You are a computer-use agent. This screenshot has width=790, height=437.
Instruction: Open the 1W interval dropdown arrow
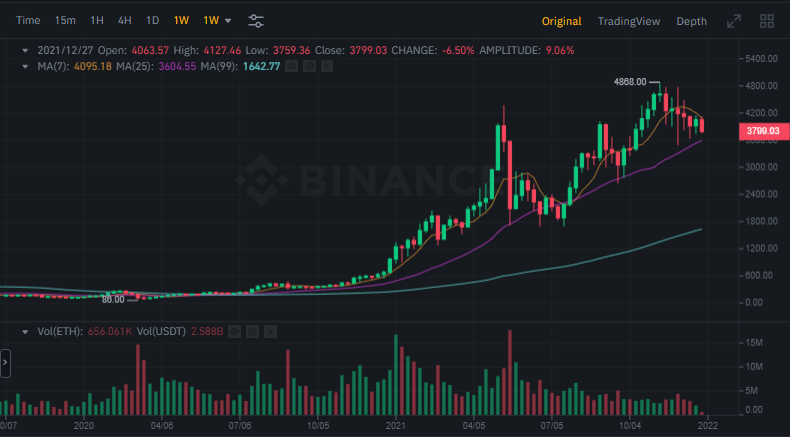click(228, 21)
